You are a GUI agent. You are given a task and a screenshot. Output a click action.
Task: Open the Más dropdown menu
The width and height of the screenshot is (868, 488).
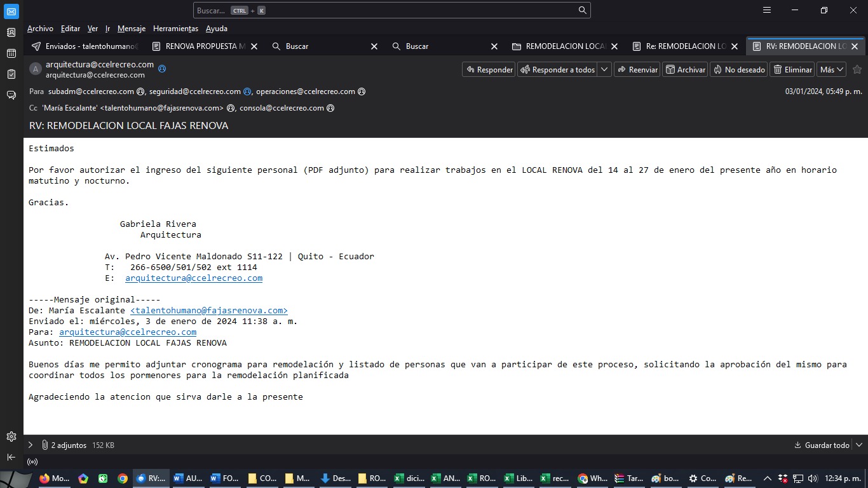(x=832, y=69)
